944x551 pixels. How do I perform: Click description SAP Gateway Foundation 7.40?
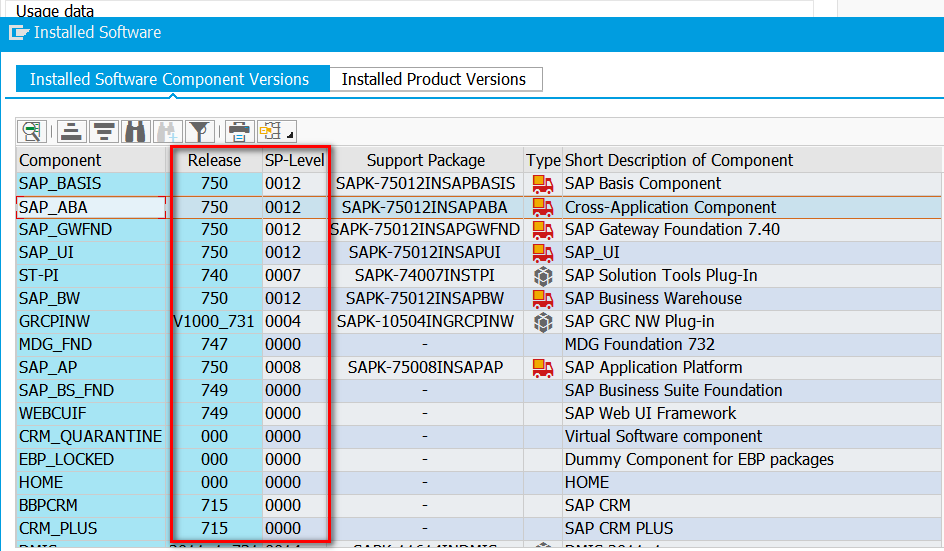click(x=672, y=229)
